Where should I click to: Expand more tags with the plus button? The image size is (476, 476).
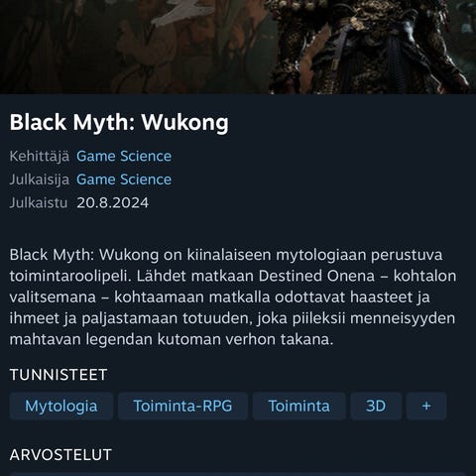(x=426, y=406)
